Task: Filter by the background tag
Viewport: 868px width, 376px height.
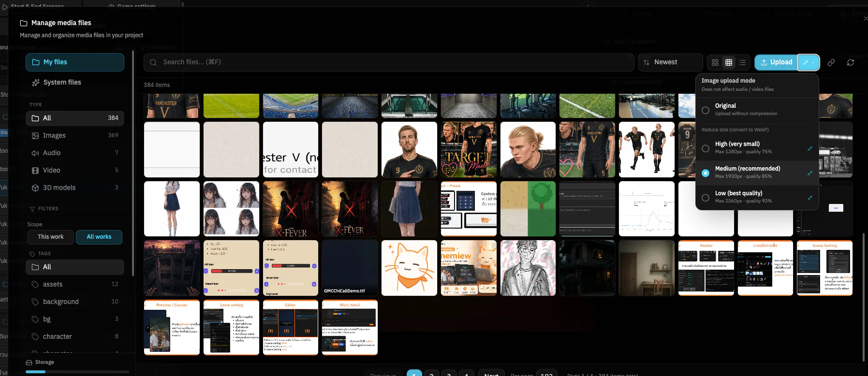Action: (x=75, y=302)
